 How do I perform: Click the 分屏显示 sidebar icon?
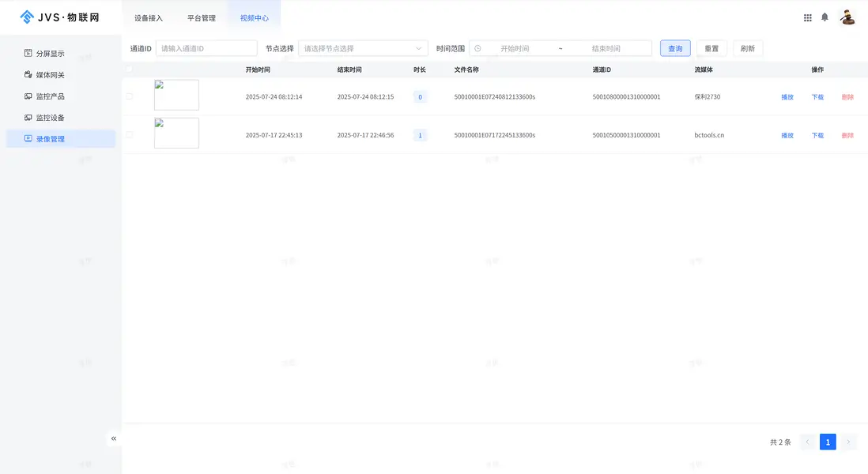point(28,53)
